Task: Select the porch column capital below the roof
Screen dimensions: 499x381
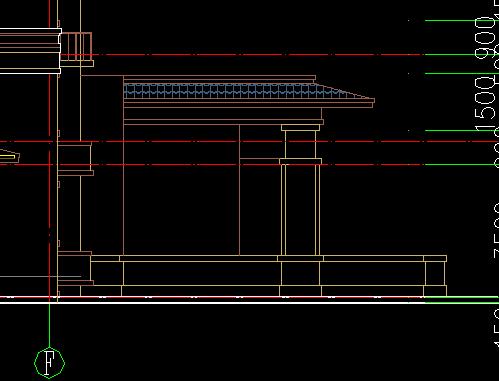Action: 300,128
